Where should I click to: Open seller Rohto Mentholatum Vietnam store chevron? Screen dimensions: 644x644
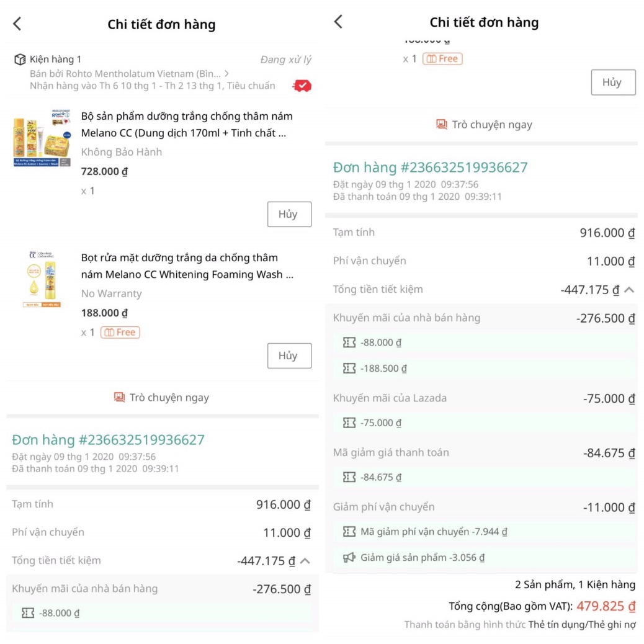[227, 73]
